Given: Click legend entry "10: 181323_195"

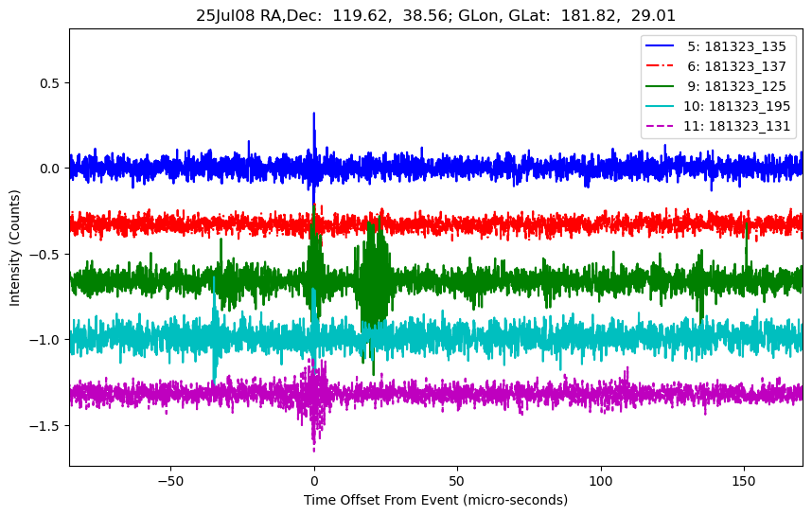Looking at the screenshot, I should pyautogui.click(x=717, y=106).
